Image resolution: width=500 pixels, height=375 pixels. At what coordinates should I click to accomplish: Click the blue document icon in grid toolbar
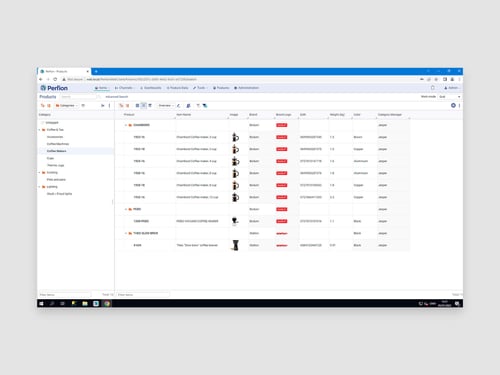point(188,106)
